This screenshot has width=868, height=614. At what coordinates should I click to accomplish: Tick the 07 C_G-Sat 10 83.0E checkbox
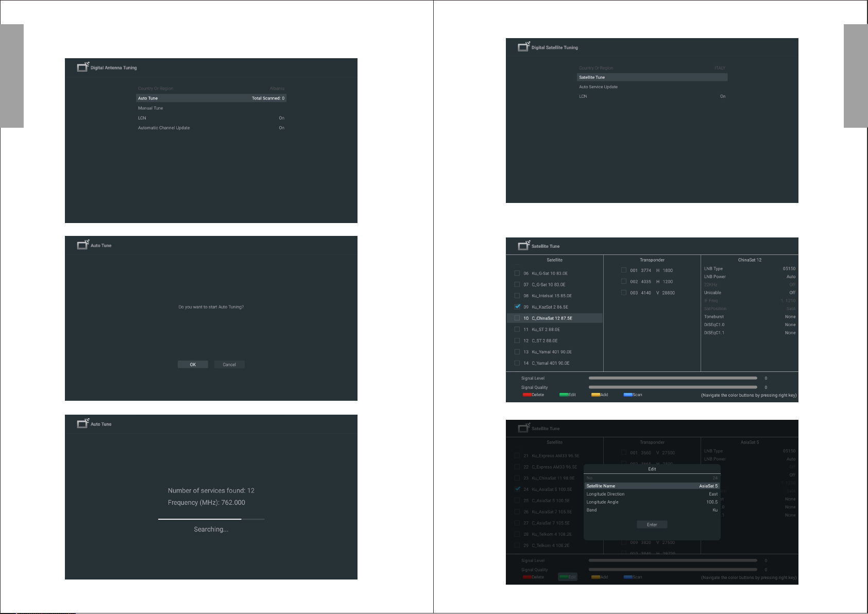click(517, 284)
